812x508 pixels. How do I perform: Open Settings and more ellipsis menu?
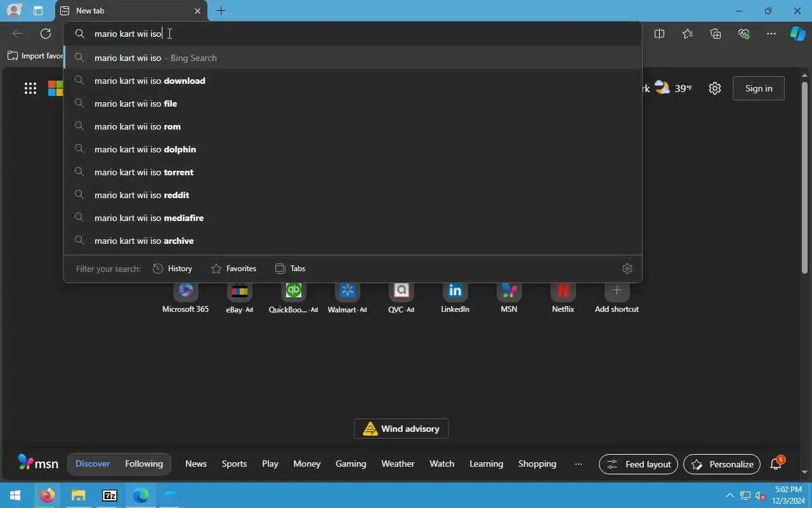[771, 34]
